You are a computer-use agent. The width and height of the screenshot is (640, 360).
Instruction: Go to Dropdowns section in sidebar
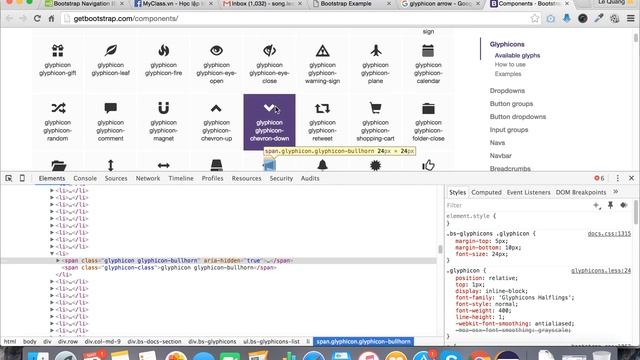coord(507,91)
